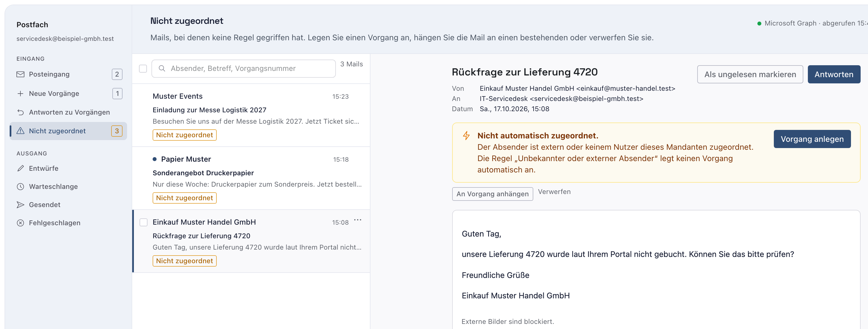Viewport: 868px width, 329px height.
Task: Open the Posteingang folder envelope icon
Action: tap(20, 74)
